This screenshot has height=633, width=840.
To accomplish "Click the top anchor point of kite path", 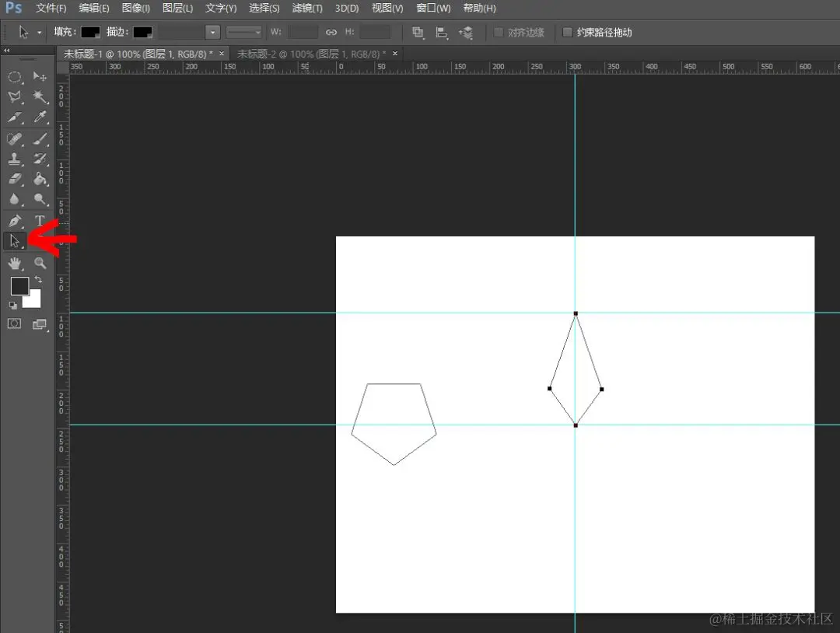I will tap(576, 313).
